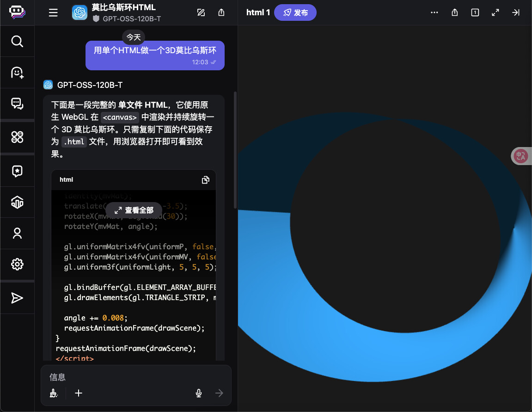
Task: Open the search icon in sidebar
Action: (17, 42)
